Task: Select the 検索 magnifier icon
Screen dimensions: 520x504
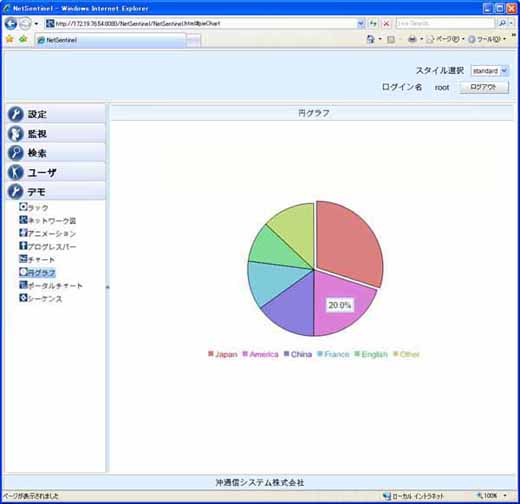Action: pos(15,153)
